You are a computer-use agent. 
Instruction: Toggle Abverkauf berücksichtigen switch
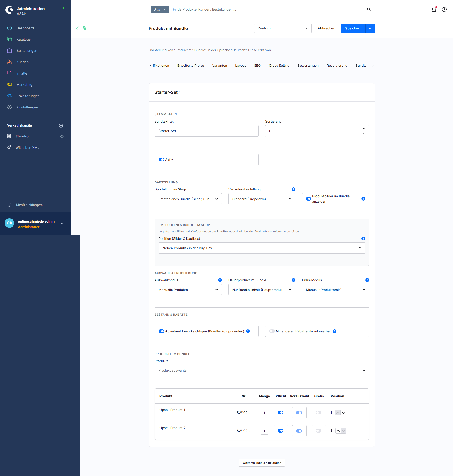pos(161,331)
